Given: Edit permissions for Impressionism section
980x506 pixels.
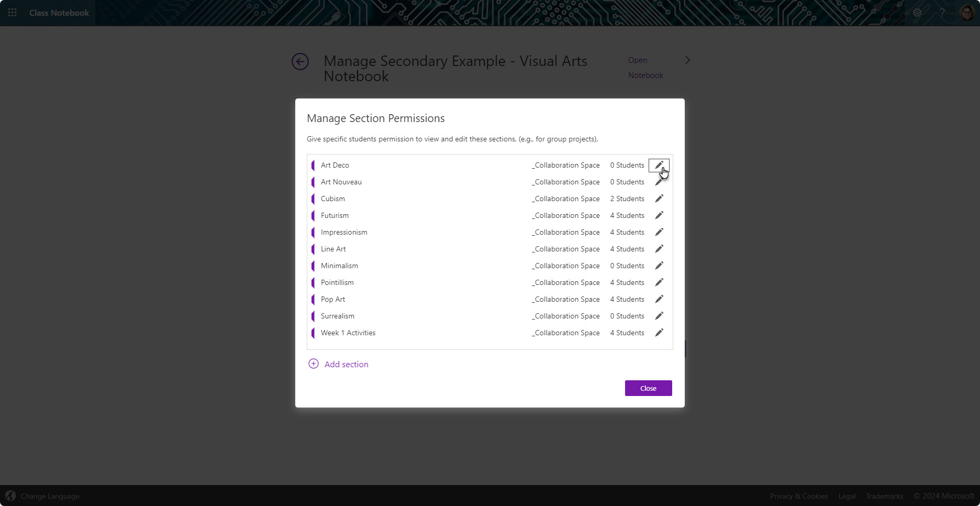Looking at the screenshot, I should 659,232.
